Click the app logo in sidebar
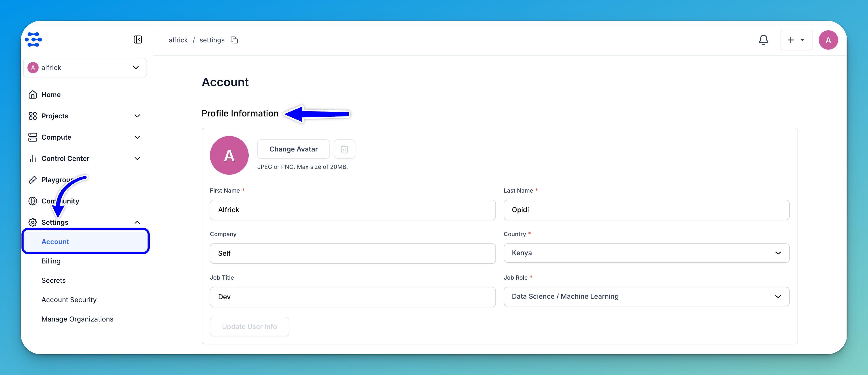This screenshot has width=868, height=375. point(33,40)
